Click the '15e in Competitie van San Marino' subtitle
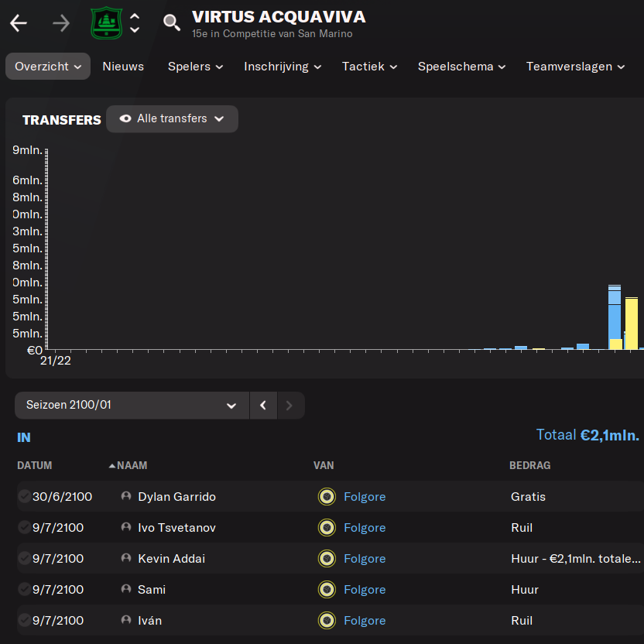The image size is (644, 644). click(x=272, y=34)
